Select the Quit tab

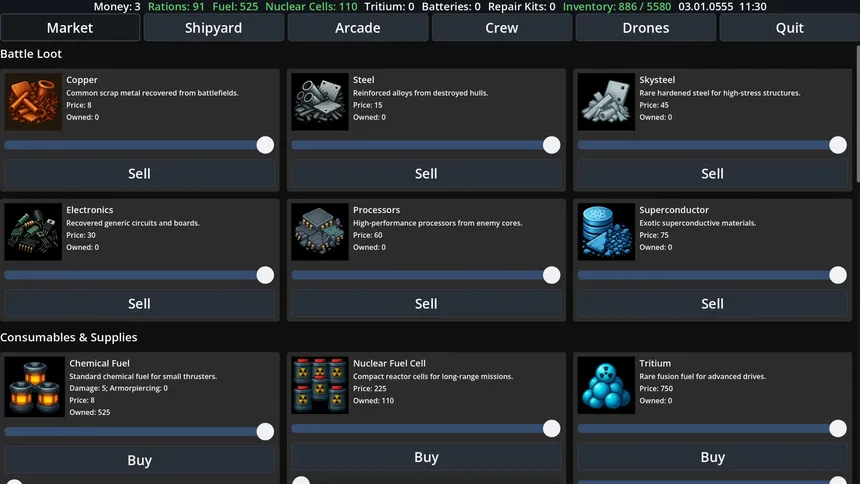coord(789,28)
